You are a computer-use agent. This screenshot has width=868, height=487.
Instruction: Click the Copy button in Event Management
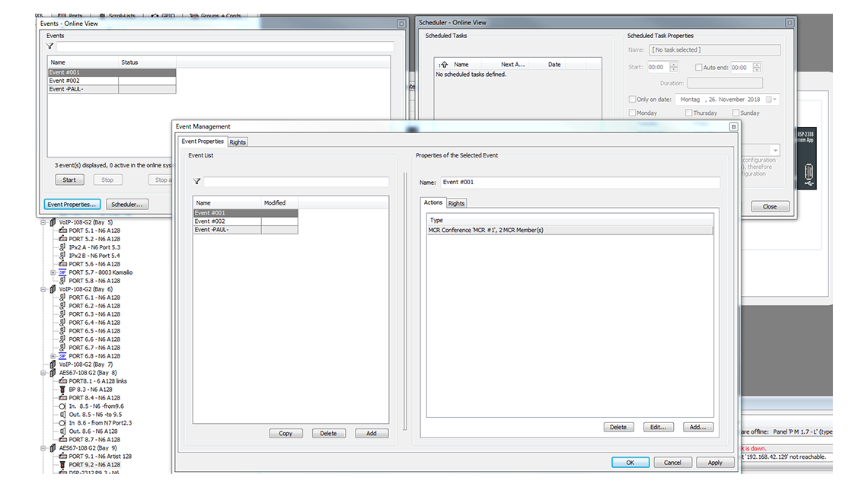click(x=286, y=433)
